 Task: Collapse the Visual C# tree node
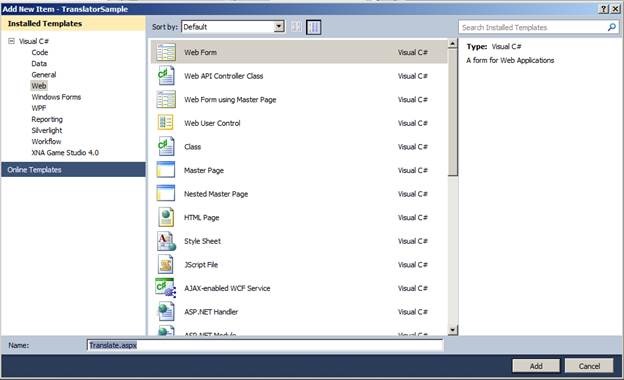[12, 41]
